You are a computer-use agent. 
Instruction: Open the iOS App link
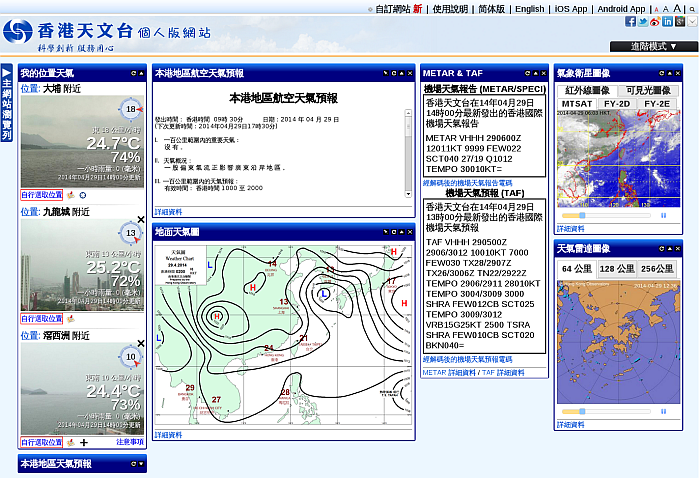click(x=571, y=9)
